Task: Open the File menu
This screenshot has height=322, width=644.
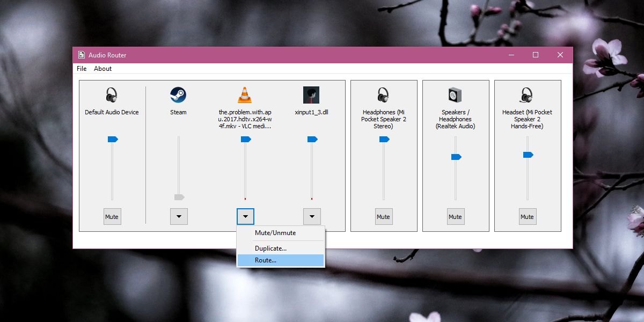Action: point(82,69)
